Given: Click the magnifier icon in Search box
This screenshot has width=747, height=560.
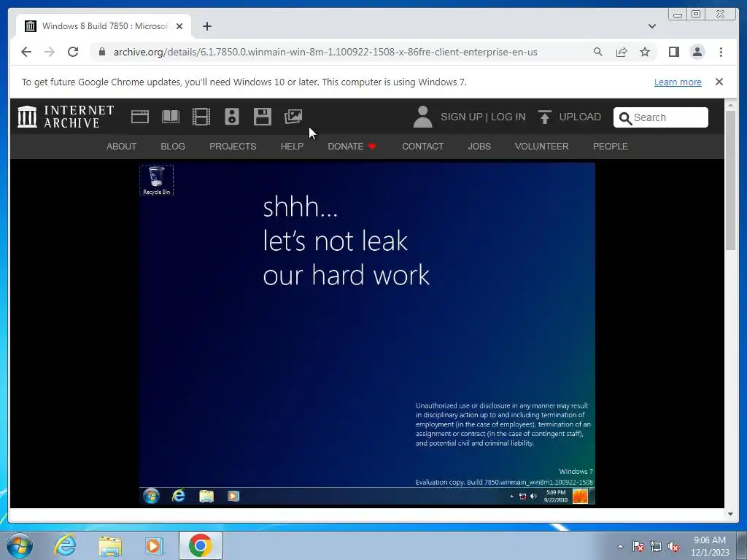Looking at the screenshot, I should [625, 117].
